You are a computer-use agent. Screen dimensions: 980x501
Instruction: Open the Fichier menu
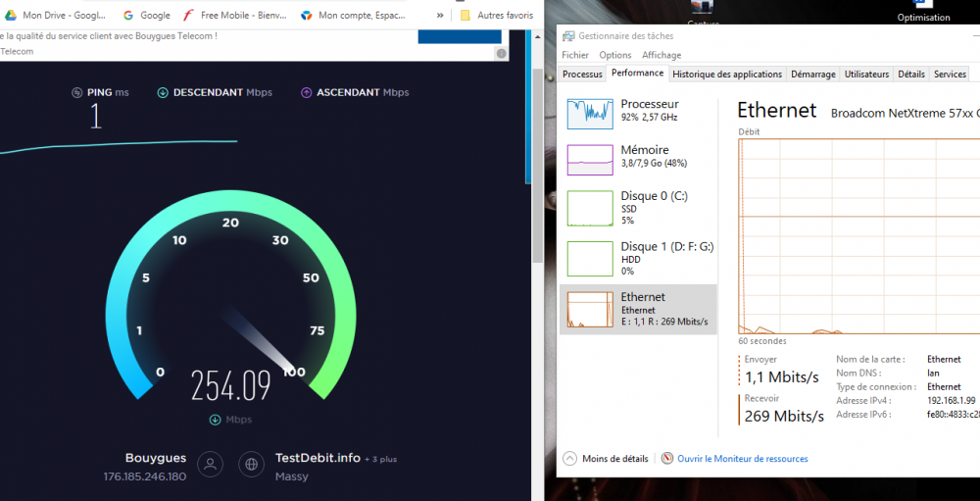pyautogui.click(x=575, y=55)
